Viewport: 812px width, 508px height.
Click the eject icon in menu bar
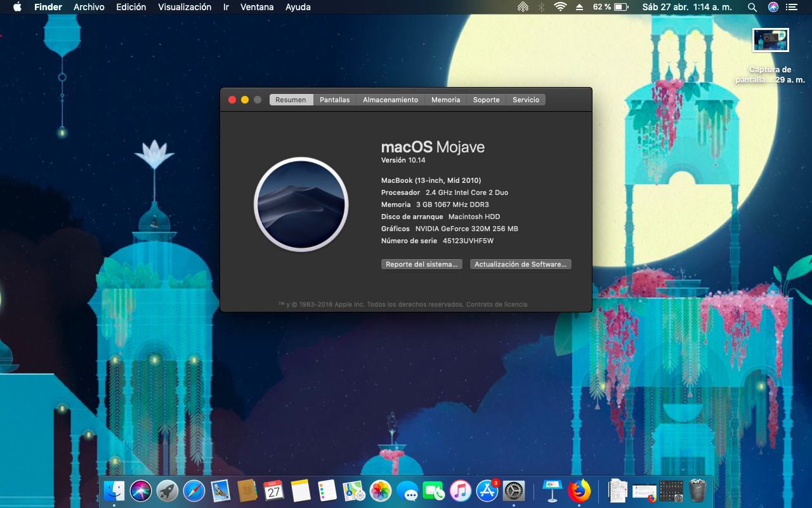(x=579, y=7)
